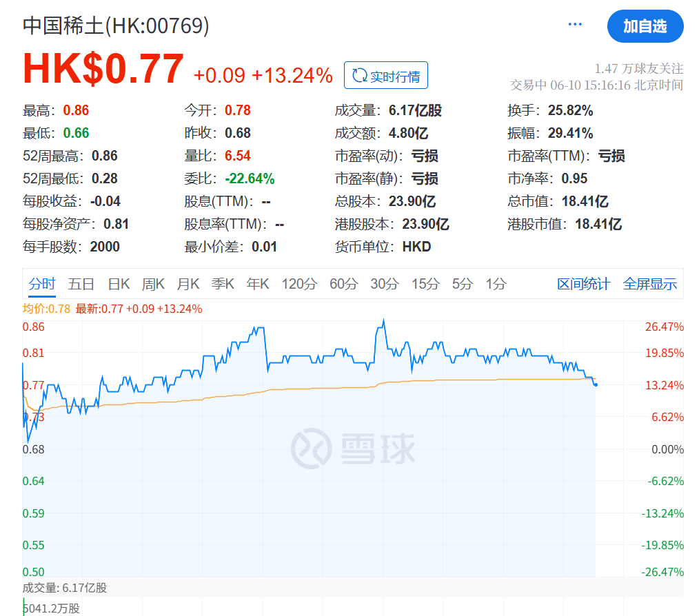Viewport: 699px width, 616px height.
Task: Open the three-dot more options menu
Action: pos(575,24)
